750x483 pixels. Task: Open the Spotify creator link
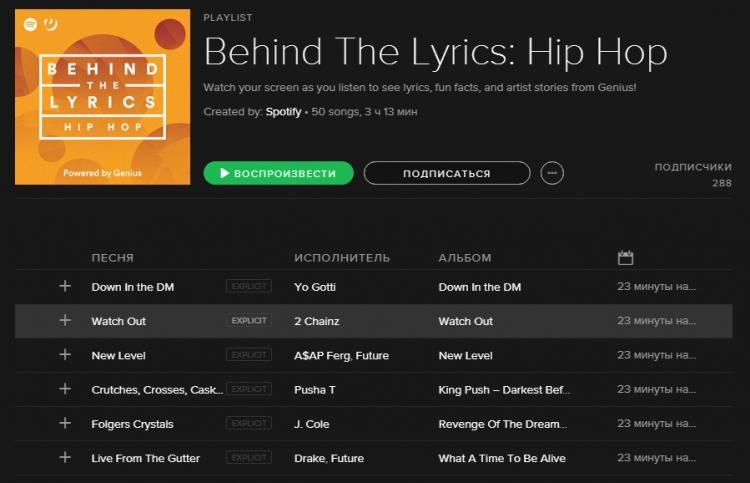(x=283, y=112)
